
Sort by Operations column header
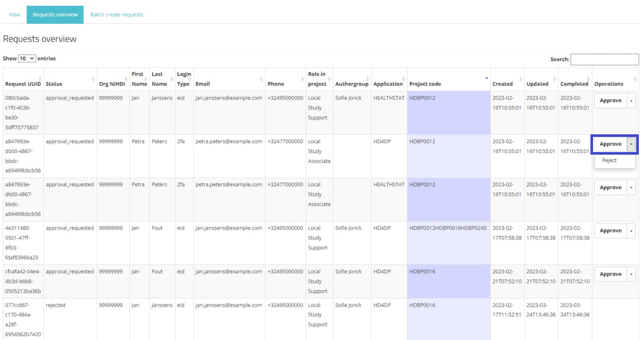coord(614,84)
